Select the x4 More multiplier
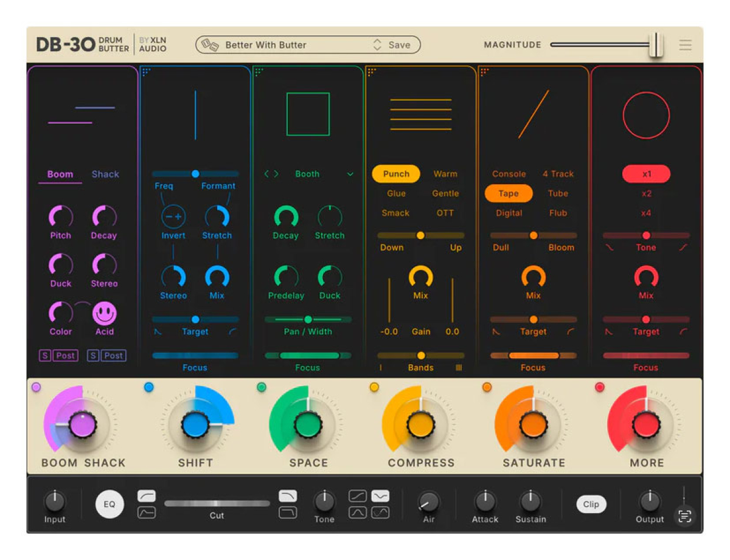The height and width of the screenshot is (560, 730). tap(646, 213)
